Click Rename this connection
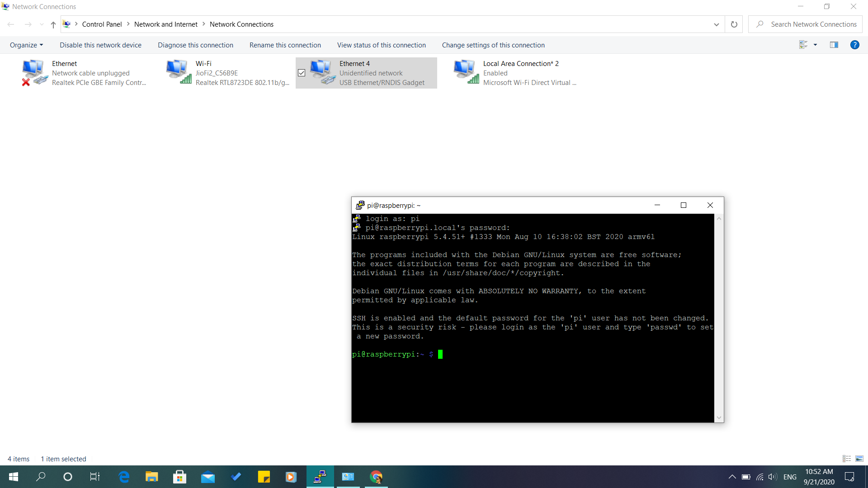 point(285,45)
